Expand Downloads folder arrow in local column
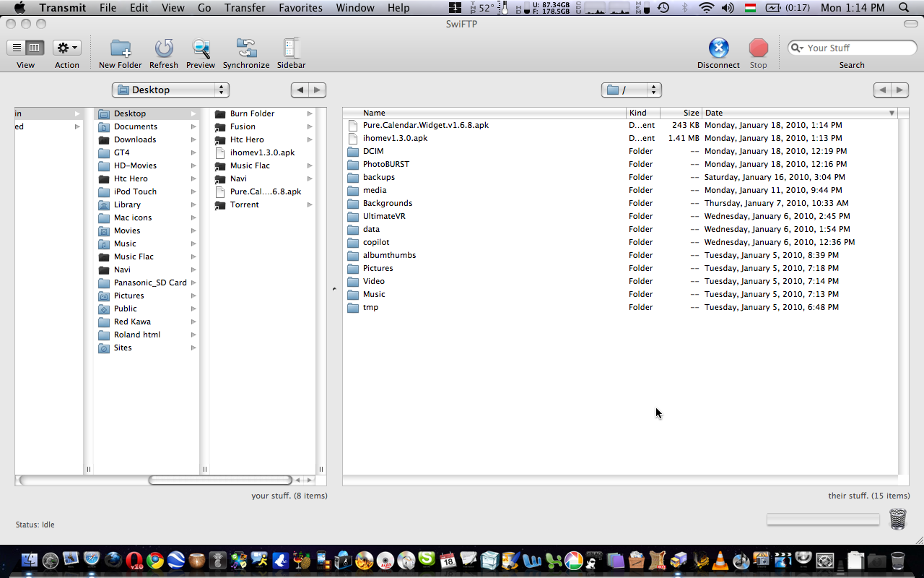The image size is (924, 578). 193,139
